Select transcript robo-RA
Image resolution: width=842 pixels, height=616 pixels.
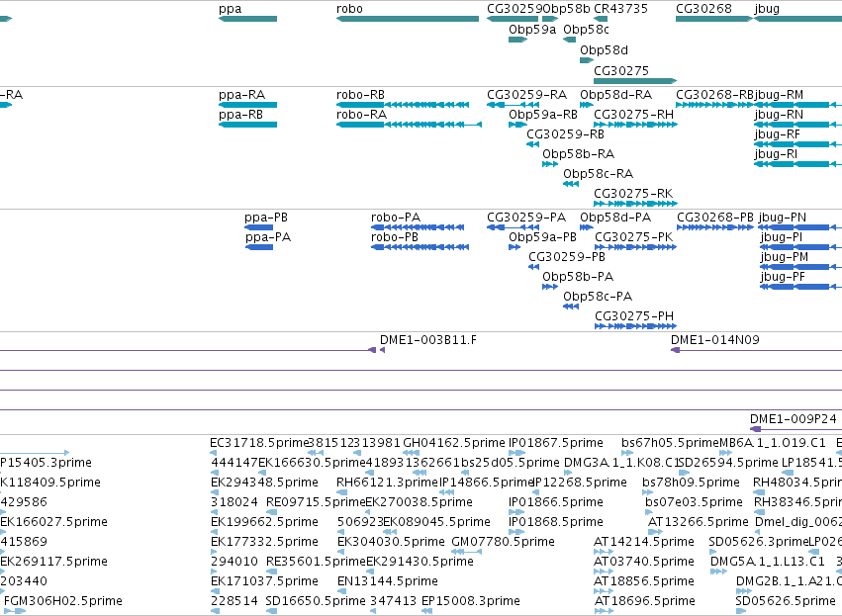click(x=410, y=125)
